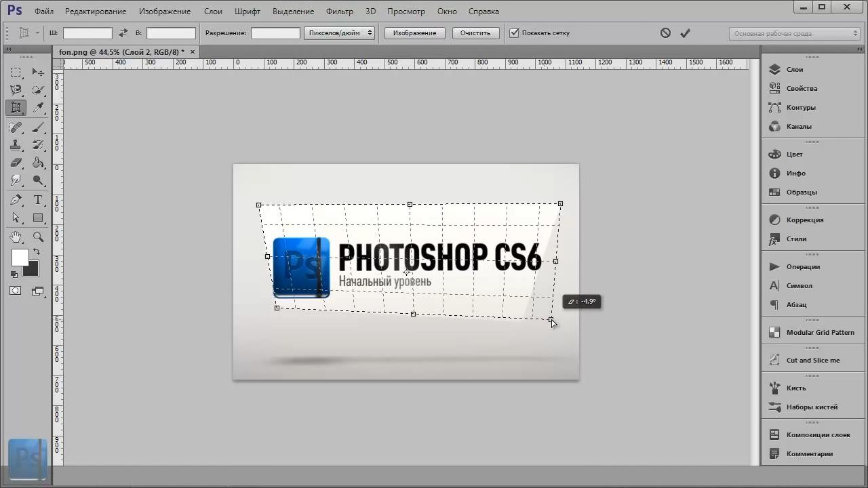Expand the Слои panel
Image resolution: width=868 pixels, height=488 pixels.
click(x=794, y=69)
